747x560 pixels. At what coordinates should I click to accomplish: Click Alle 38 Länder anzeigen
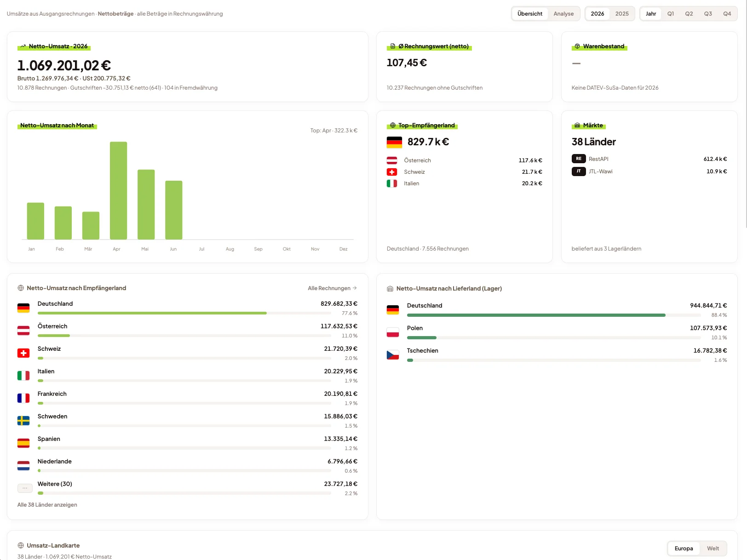(x=47, y=505)
